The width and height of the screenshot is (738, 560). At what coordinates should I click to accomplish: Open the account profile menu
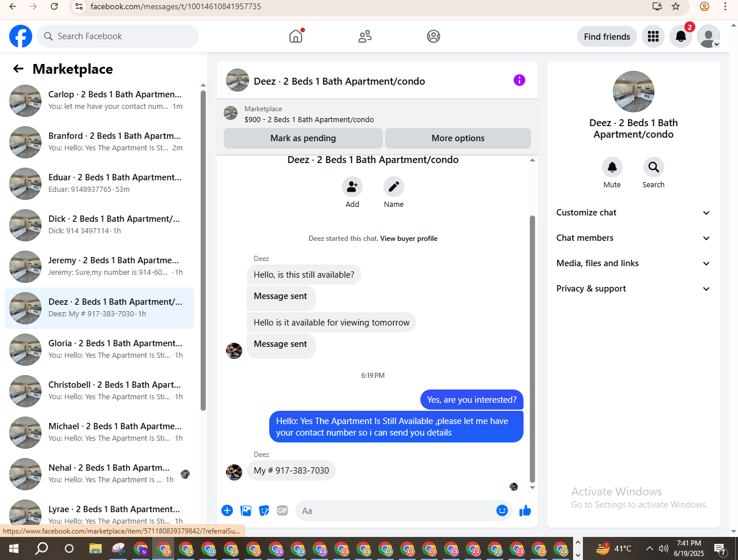[x=709, y=36]
